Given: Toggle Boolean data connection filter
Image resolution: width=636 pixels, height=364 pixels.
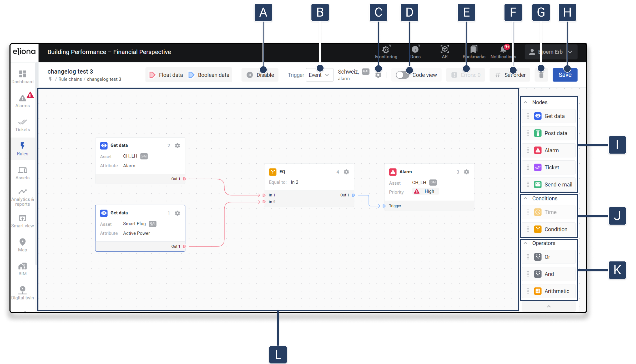Looking at the screenshot, I should 209,75.
